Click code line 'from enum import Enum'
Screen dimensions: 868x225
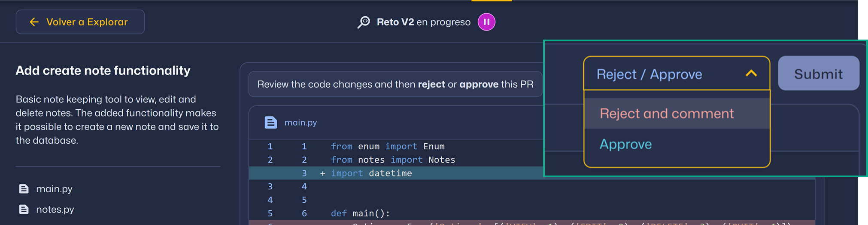pos(388,146)
